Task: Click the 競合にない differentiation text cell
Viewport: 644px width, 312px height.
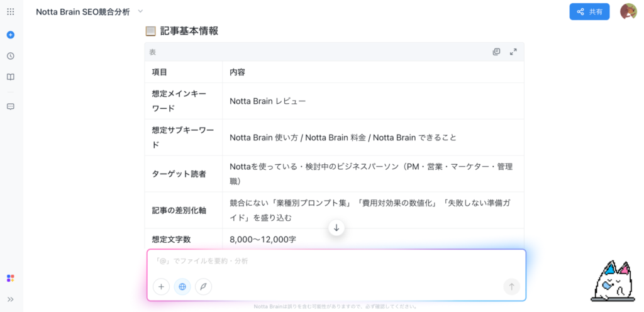Action: click(374, 211)
